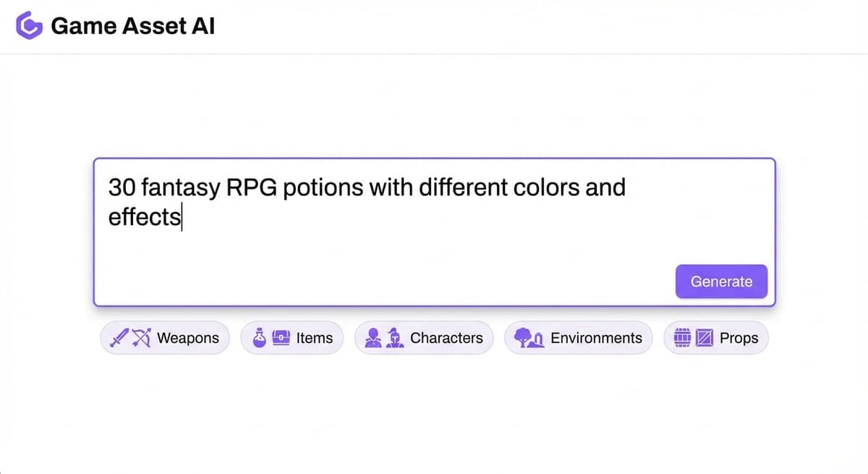Open the home page via Game Asset AI title
The image size is (868, 474).
point(132,25)
